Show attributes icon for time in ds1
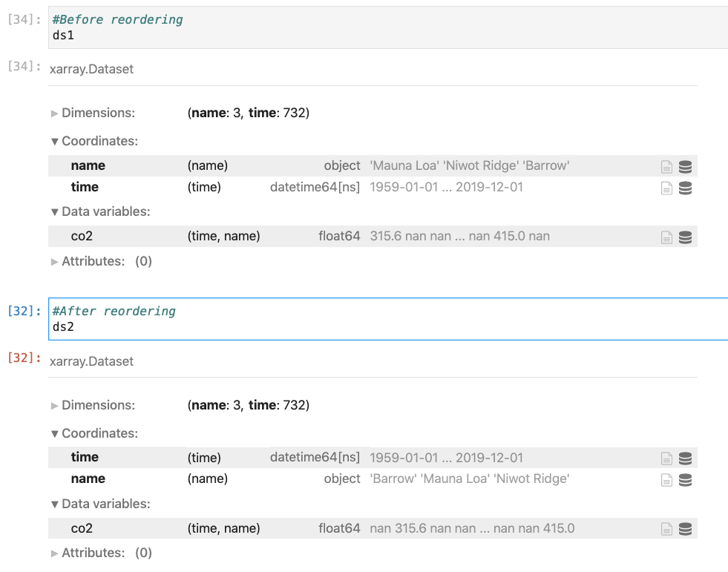The image size is (728, 572). 666,188
